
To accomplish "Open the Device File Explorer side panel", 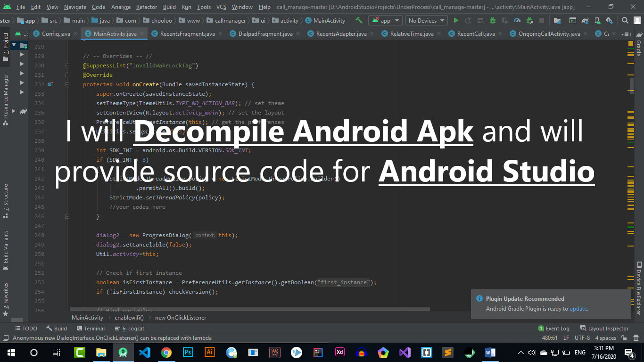I will [x=639, y=288].
